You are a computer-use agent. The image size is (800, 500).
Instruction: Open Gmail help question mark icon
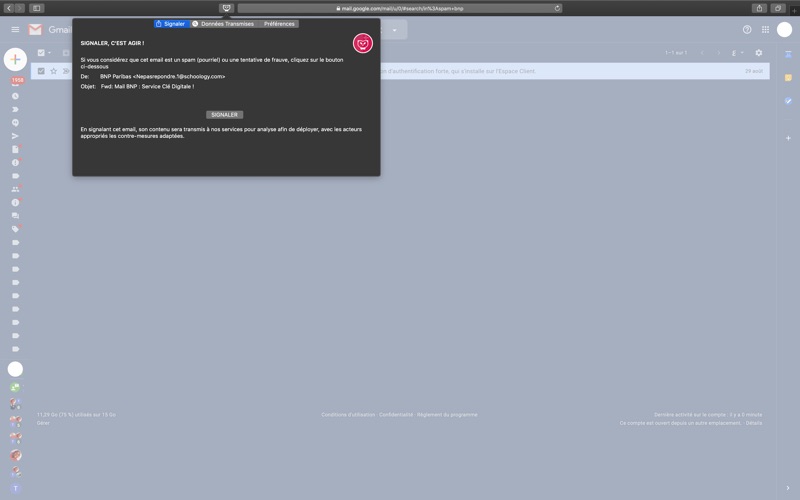point(747,30)
